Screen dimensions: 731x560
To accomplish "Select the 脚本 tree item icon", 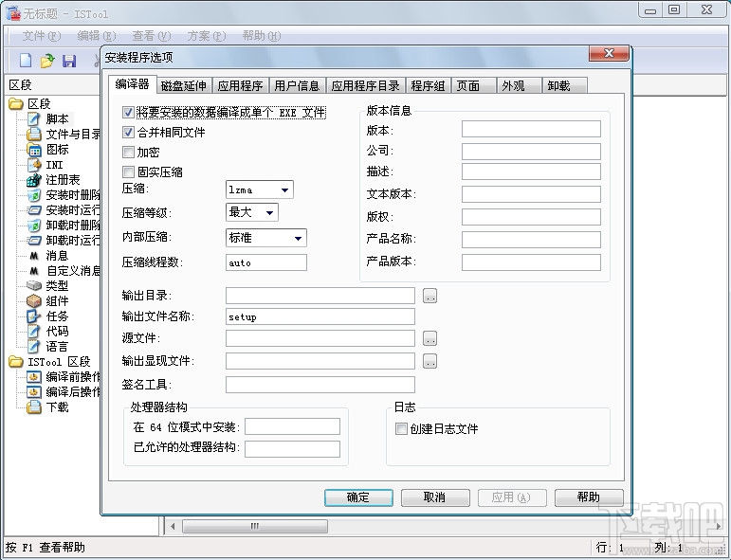I will click(34, 118).
